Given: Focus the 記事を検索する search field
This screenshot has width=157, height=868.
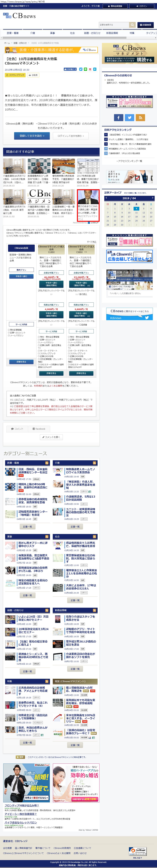Looking at the screenshot, I should click(114, 25).
